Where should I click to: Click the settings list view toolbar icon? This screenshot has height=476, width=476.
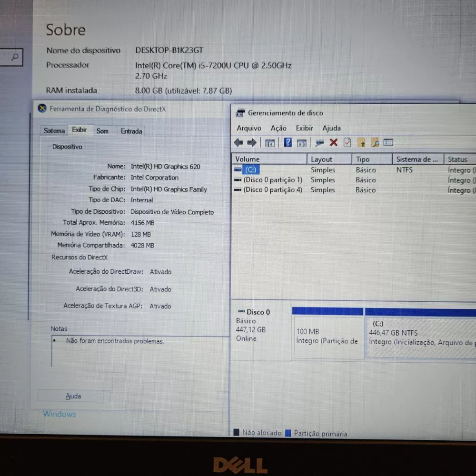388,142
